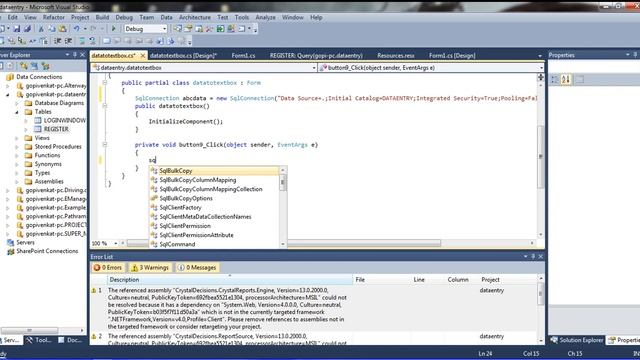640x360 pixels.
Task: Open the Refactor menu
Action: [x=54, y=17]
